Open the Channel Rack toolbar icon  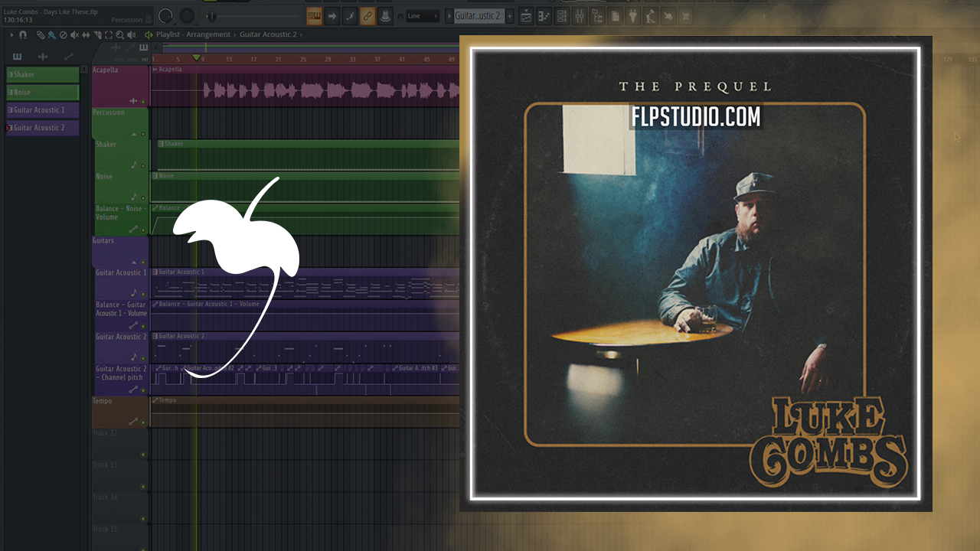click(561, 16)
